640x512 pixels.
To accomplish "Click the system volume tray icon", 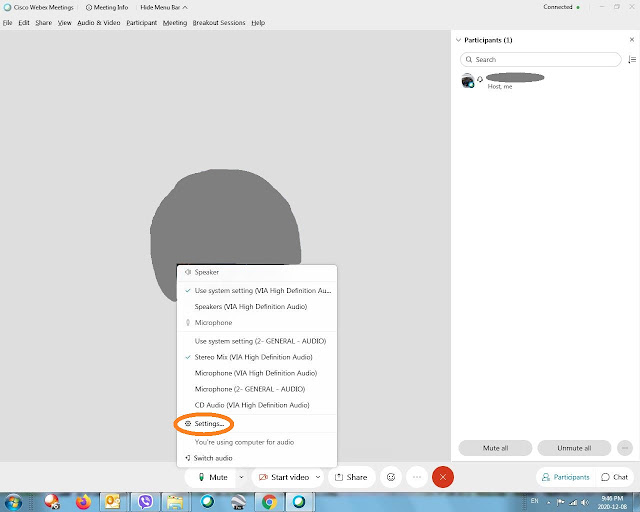I will [585, 503].
